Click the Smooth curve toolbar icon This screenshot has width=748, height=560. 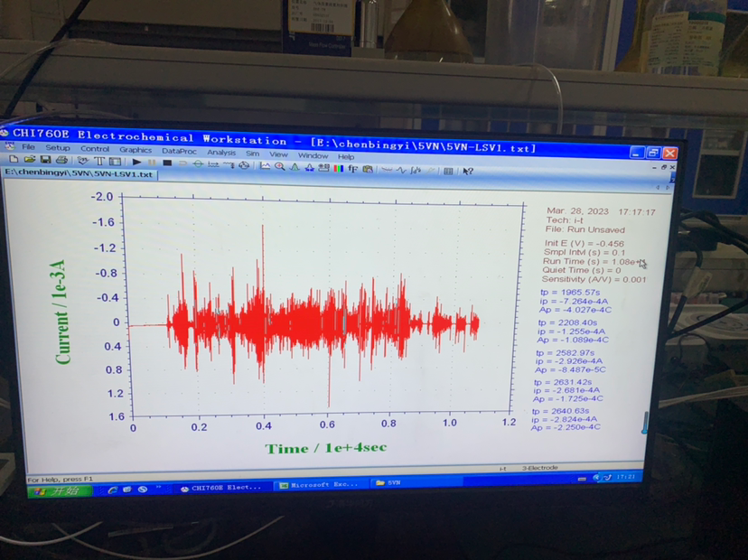coord(387,169)
